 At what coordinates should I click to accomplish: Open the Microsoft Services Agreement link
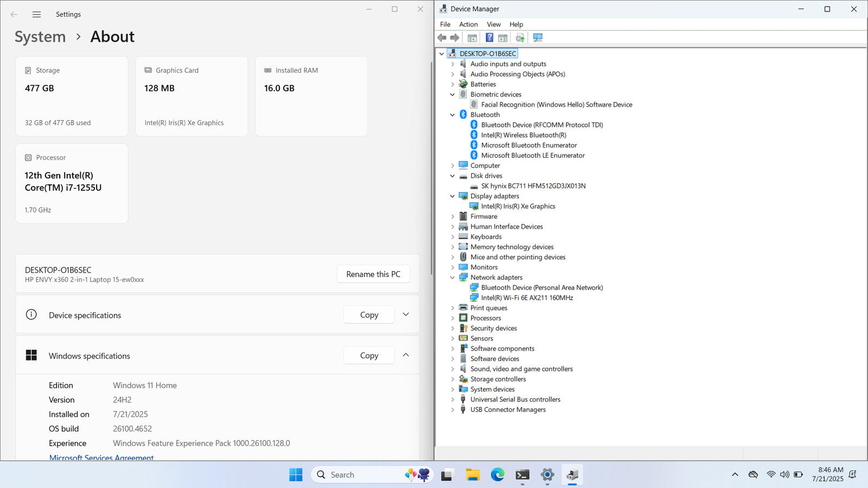coord(101,457)
